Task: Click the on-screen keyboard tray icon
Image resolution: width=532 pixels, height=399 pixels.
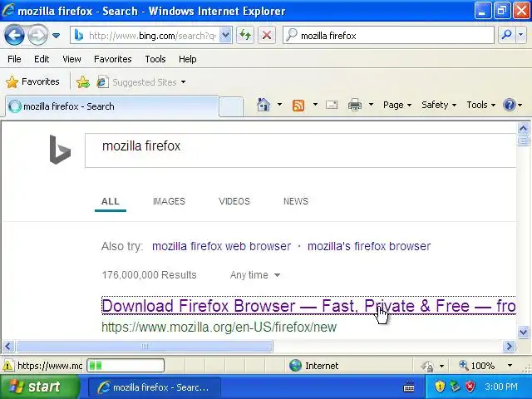Action: (408, 387)
